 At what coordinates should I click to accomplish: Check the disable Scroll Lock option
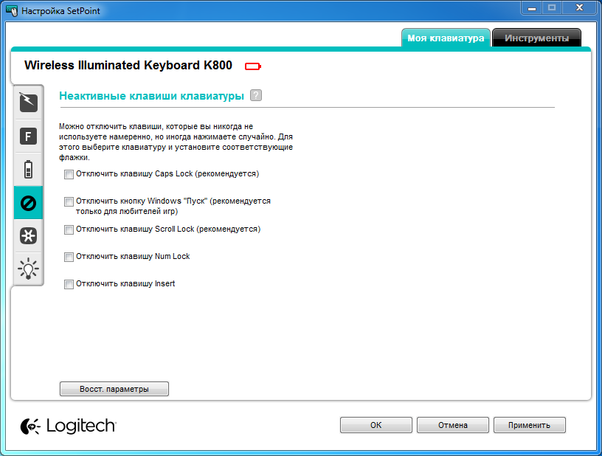69,230
